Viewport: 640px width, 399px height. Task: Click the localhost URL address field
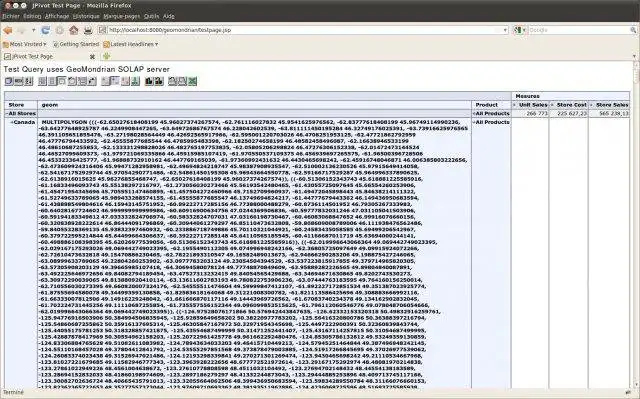point(302,30)
